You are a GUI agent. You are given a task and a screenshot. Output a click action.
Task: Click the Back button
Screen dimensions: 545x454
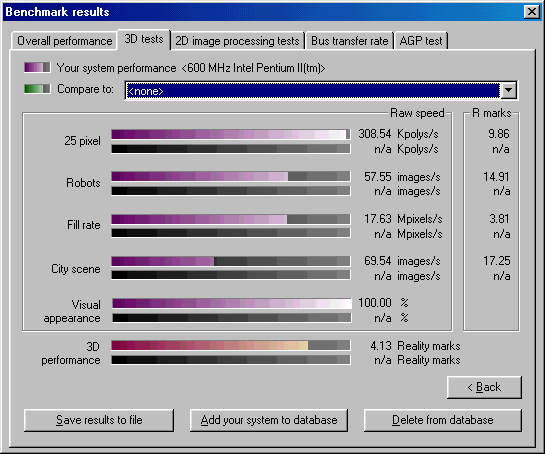pyautogui.click(x=484, y=387)
